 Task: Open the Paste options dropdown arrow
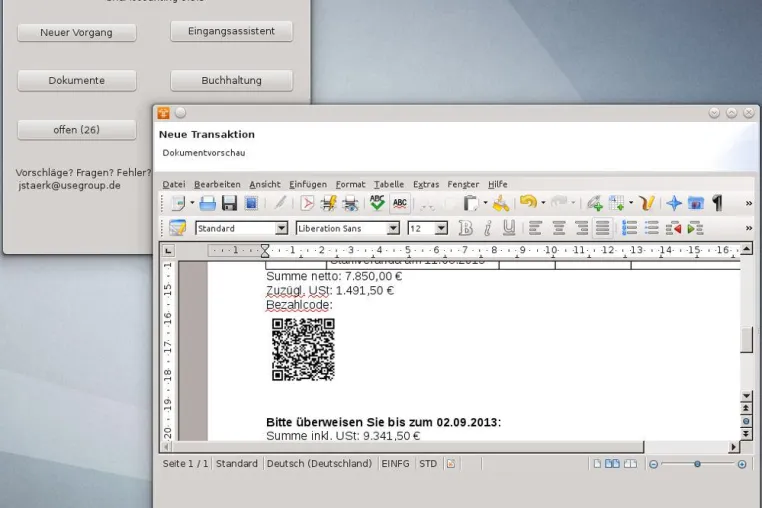pyautogui.click(x=485, y=203)
